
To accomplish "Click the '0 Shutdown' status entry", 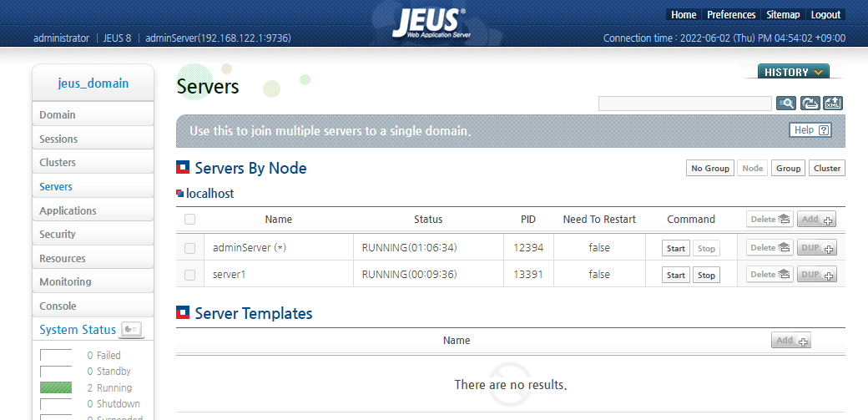I will [x=114, y=404].
